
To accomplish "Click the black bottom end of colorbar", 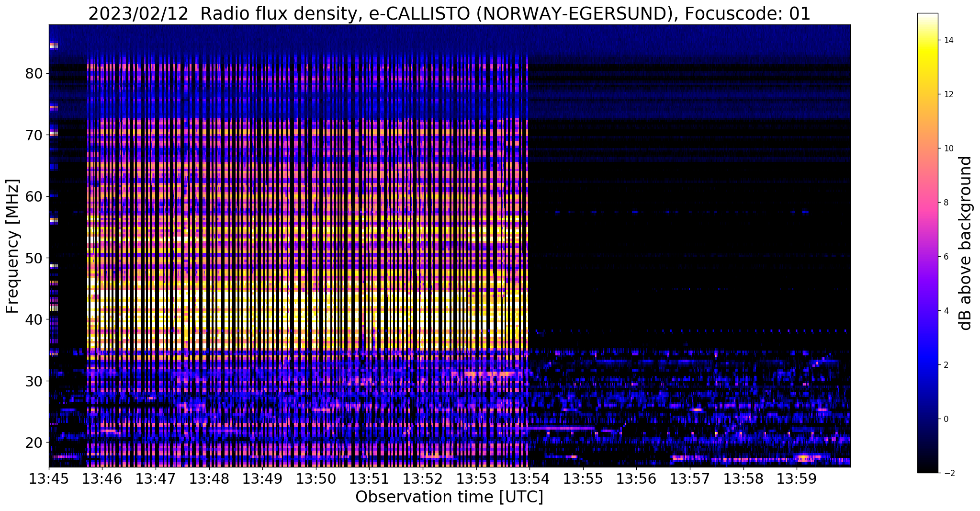I will [x=927, y=469].
